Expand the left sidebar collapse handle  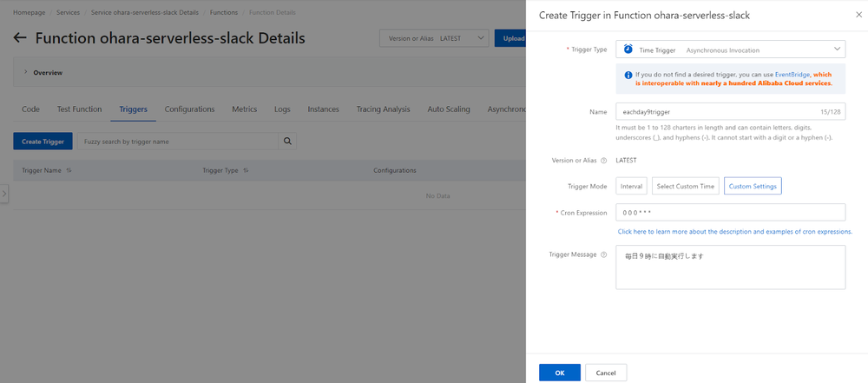tap(3, 194)
